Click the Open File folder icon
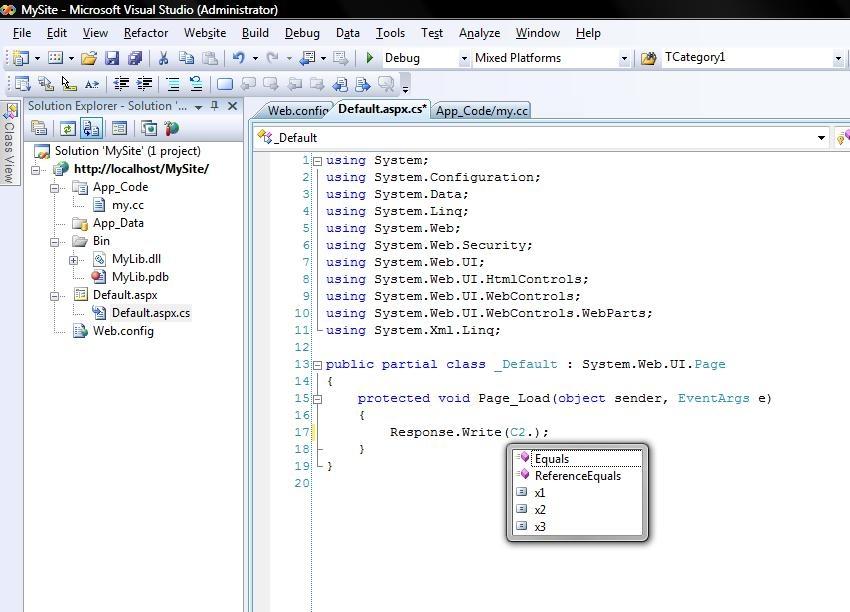 89,58
